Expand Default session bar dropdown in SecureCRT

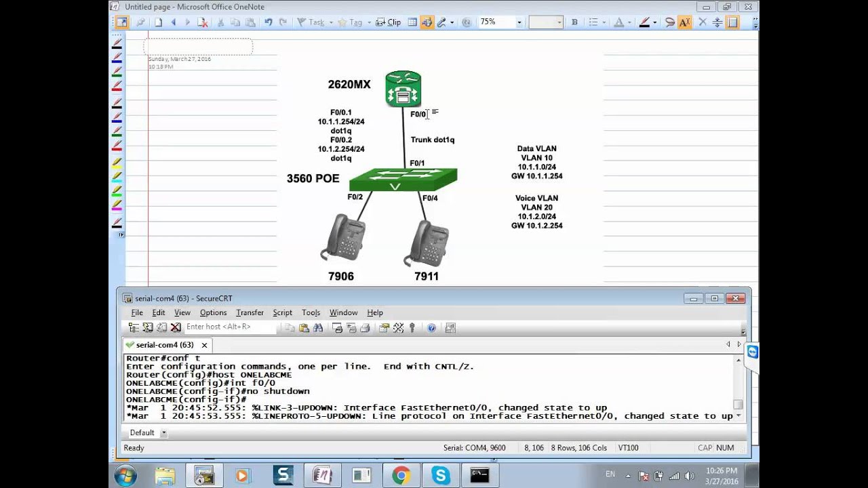pos(163,432)
